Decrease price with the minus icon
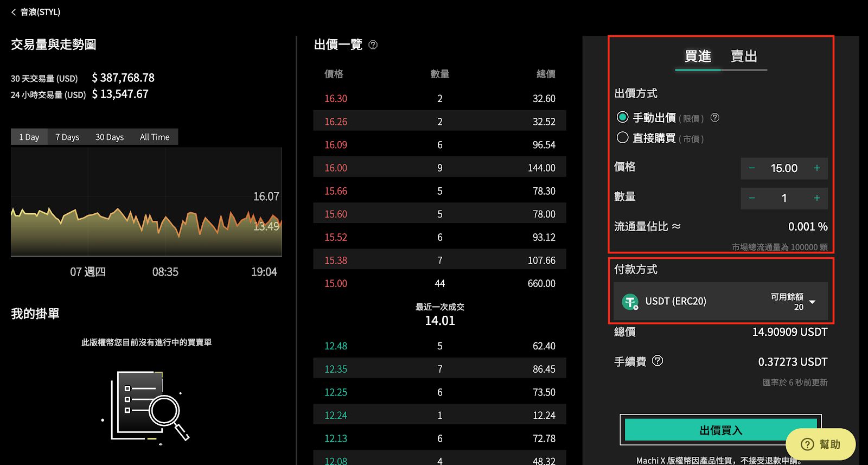 coord(752,168)
